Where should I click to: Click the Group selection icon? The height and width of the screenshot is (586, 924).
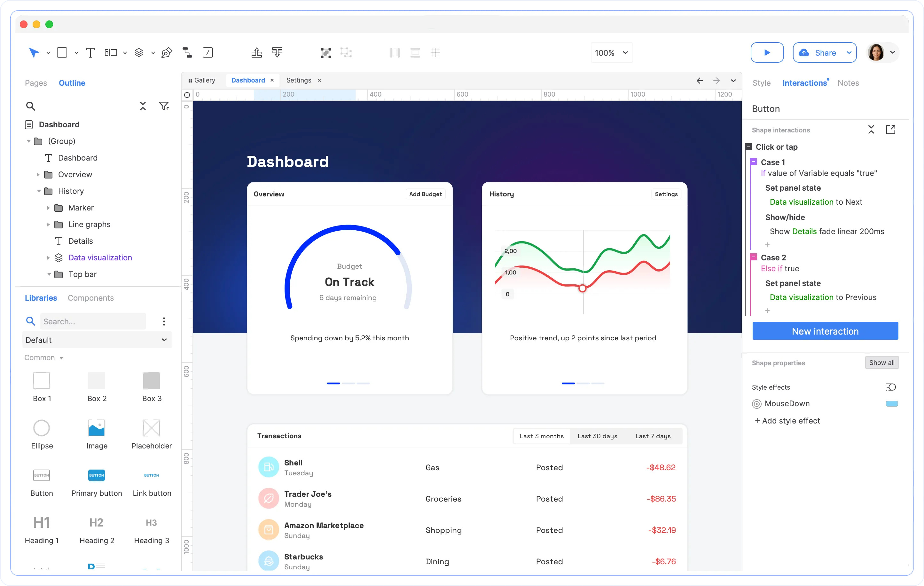(325, 52)
